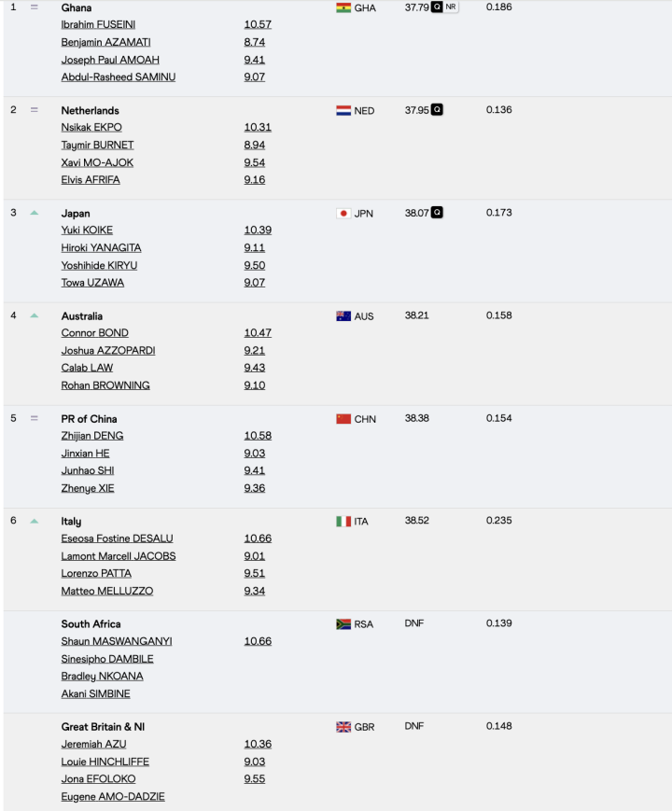The image size is (672, 811).
Task: Click the Netherlands flag icon
Action: (x=342, y=109)
